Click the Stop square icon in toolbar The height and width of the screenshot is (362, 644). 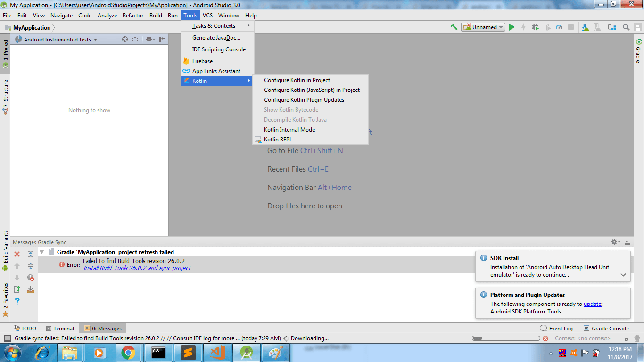coord(571,27)
